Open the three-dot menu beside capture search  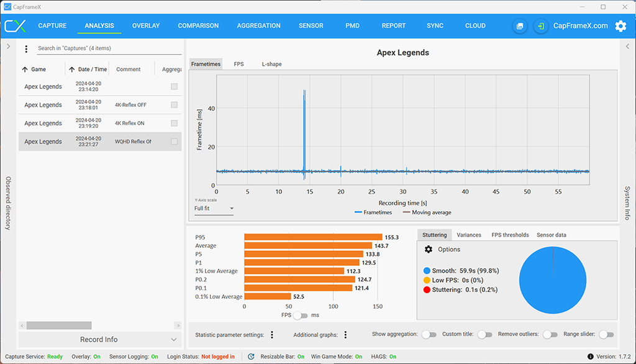pyautogui.click(x=26, y=49)
